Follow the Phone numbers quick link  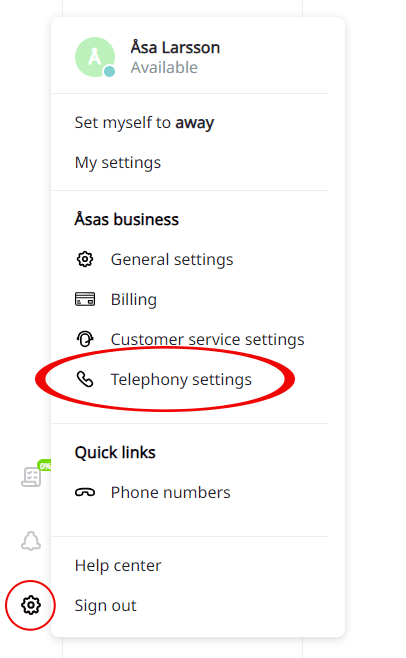coord(170,492)
